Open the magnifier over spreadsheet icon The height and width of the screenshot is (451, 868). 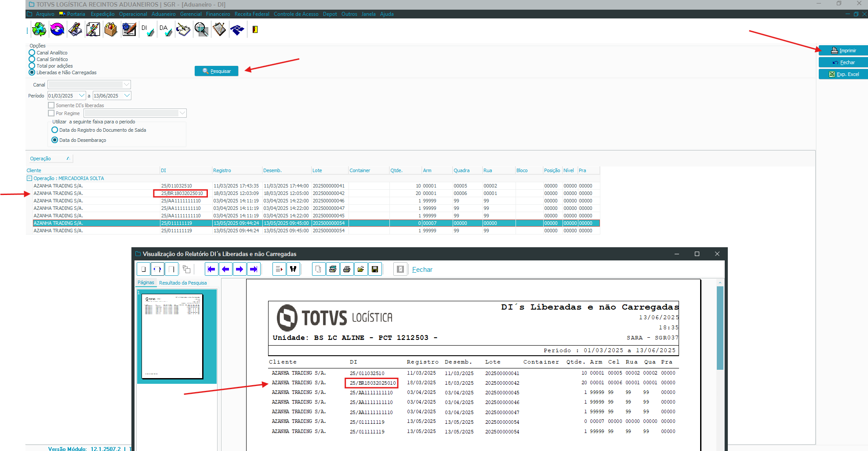[x=201, y=29]
